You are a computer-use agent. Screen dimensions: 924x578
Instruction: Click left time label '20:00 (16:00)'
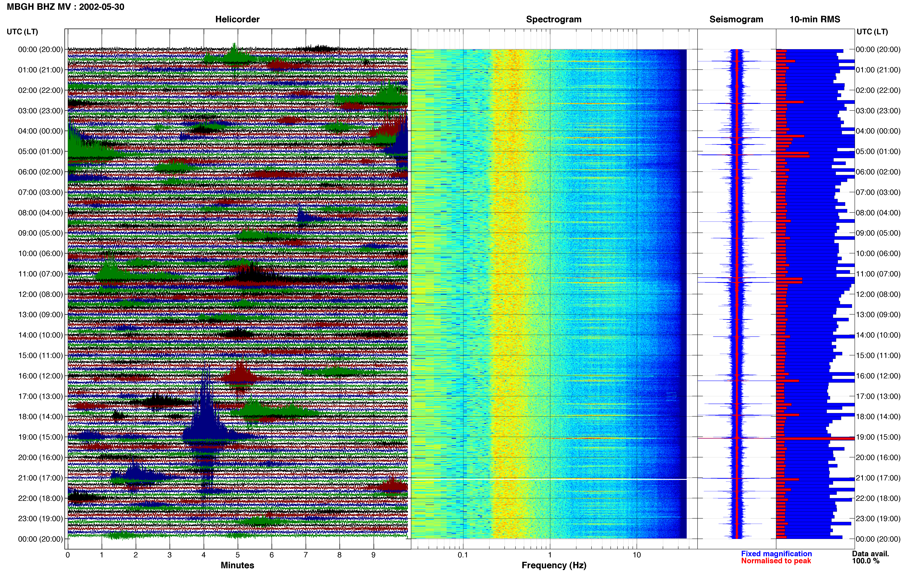[x=41, y=458]
